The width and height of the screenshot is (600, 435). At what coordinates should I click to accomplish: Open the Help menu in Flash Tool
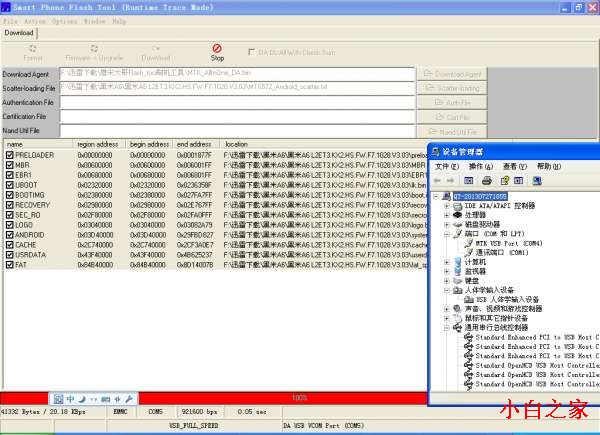[x=119, y=21]
